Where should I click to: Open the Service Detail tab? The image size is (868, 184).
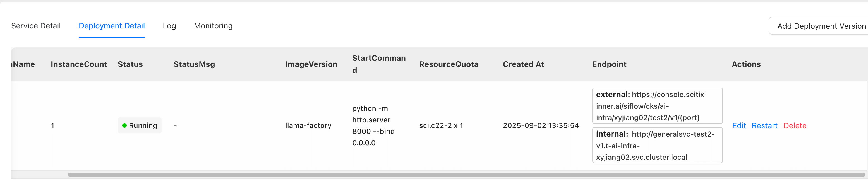(x=36, y=26)
